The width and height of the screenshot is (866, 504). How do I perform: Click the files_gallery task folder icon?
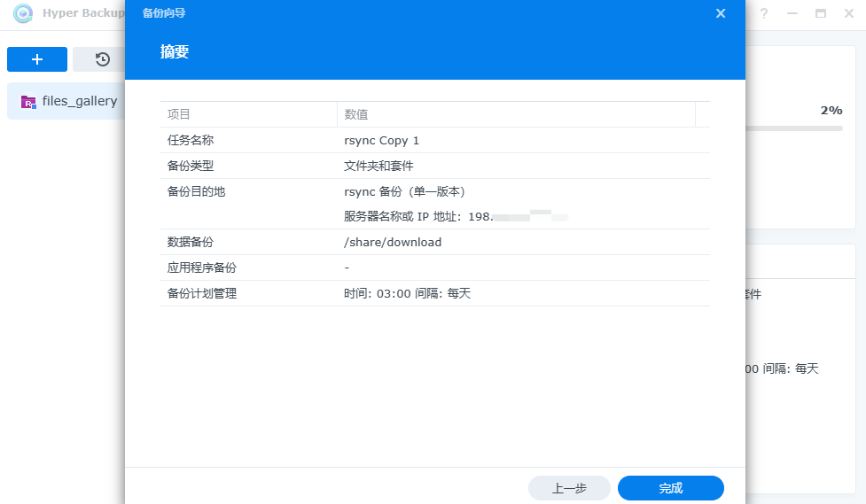click(x=28, y=102)
